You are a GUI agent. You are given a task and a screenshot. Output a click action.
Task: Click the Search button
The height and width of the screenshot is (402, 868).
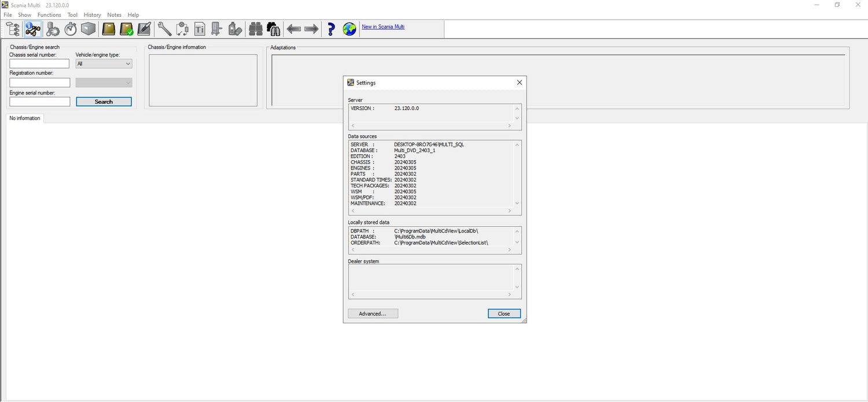click(x=104, y=102)
